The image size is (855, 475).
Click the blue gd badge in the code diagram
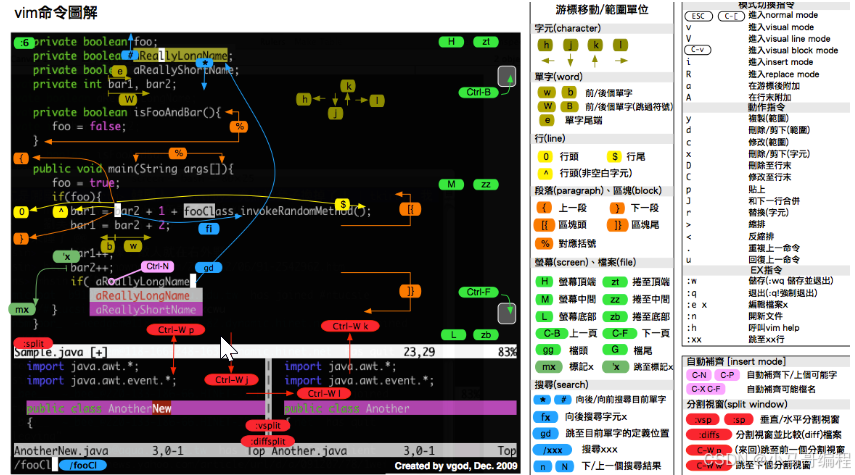point(208,267)
